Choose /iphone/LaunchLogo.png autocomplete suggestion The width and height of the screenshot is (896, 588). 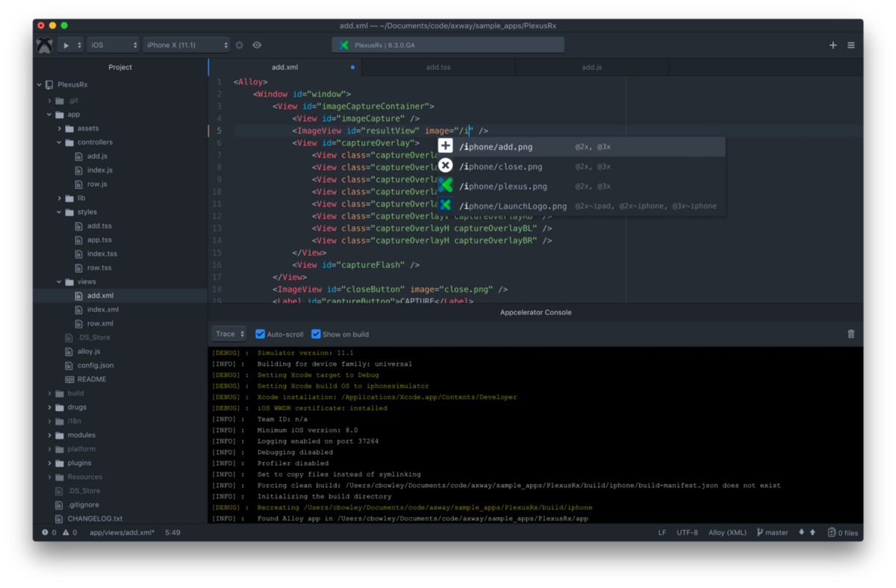pyautogui.click(x=580, y=206)
